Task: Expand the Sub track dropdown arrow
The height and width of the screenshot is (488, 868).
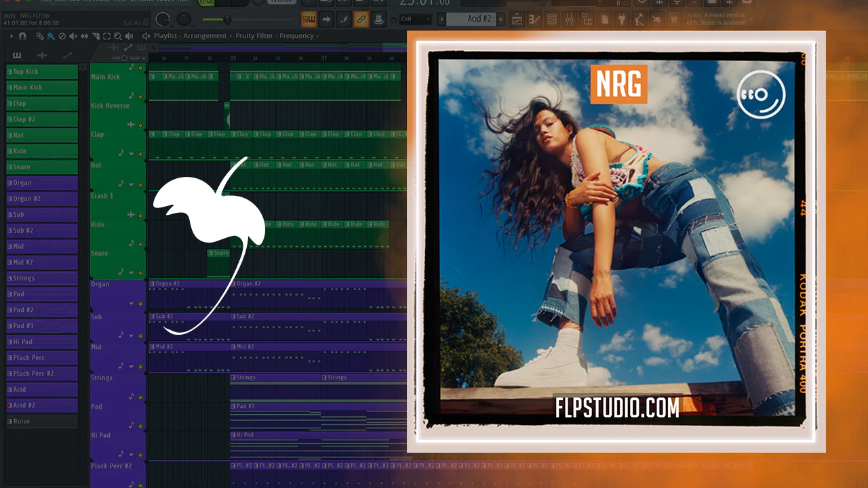Action: [131, 335]
